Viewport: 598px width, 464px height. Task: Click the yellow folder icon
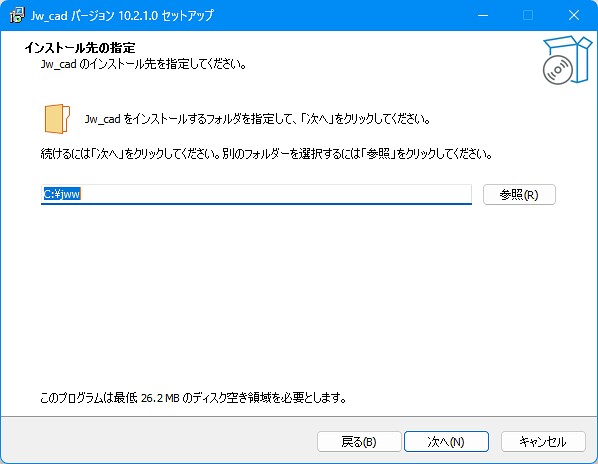[57, 119]
